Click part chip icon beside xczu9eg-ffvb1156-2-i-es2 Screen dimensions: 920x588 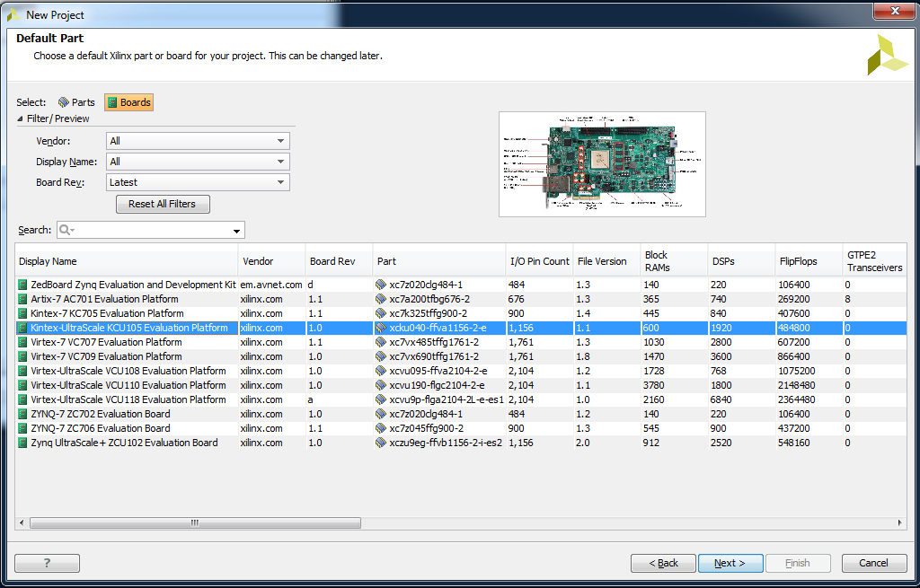[381, 443]
